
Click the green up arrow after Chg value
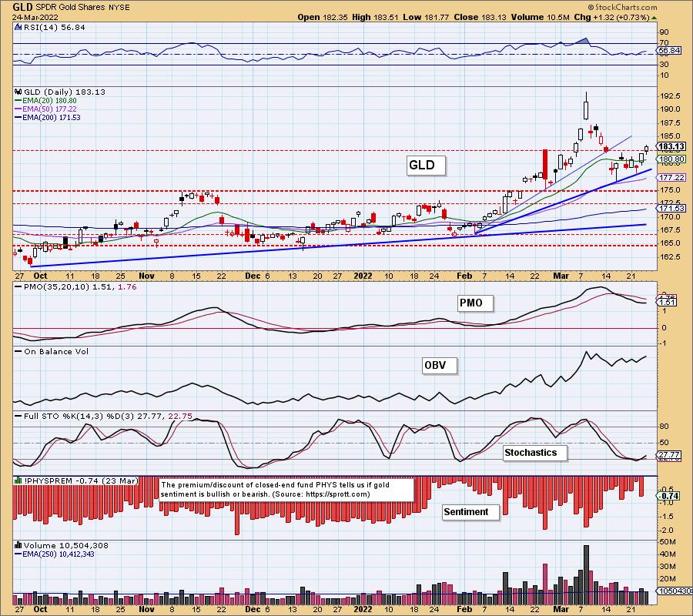pos(654,18)
